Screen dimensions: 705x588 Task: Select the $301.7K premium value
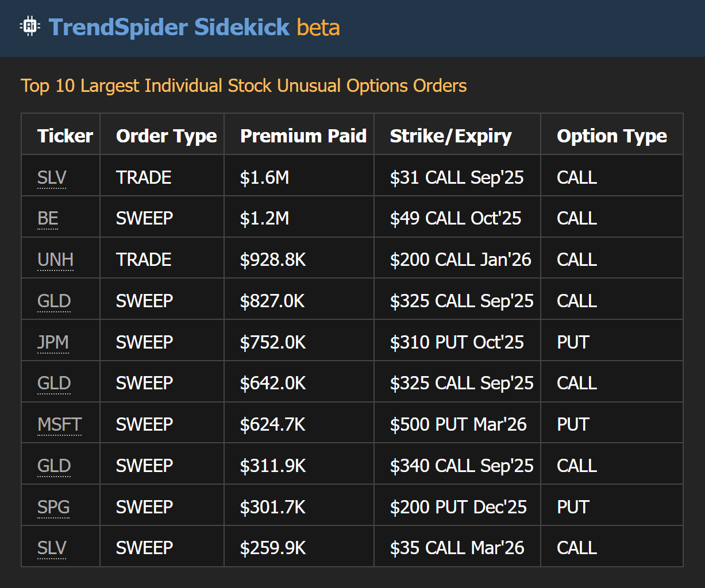click(273, 507)
